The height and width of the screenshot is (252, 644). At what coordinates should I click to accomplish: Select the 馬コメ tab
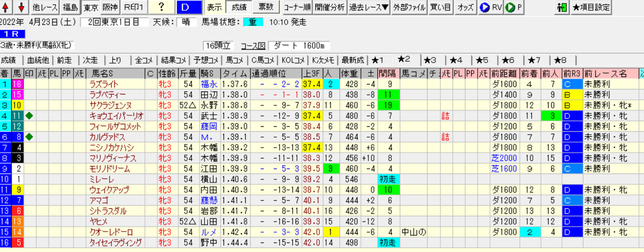(x=234, y=60)
